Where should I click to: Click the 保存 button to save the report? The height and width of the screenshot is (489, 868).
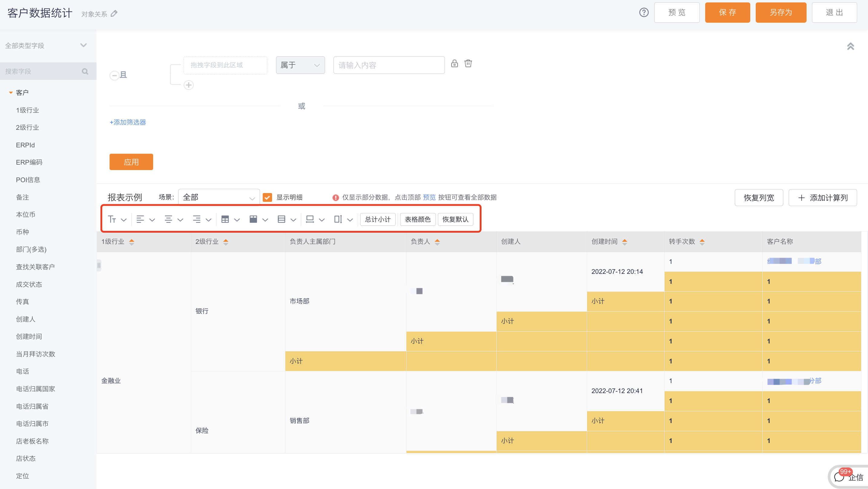click(x=728, y=12)
